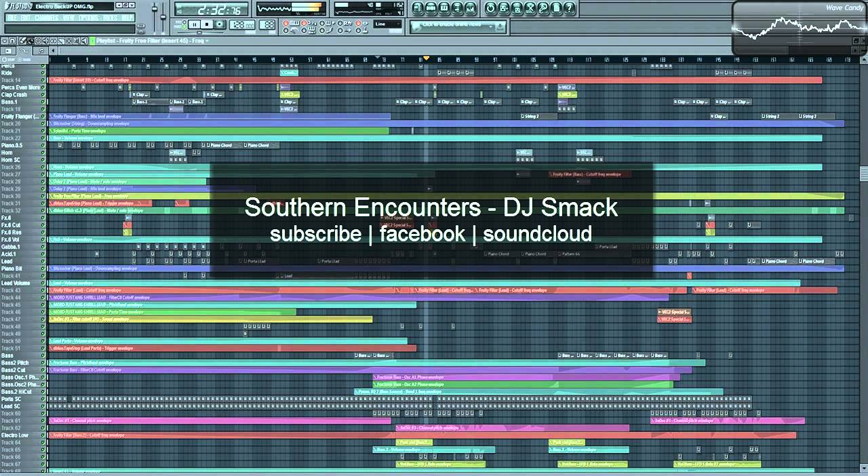Open the HELP menu
The image size is (868, 476).
point(127,18)
